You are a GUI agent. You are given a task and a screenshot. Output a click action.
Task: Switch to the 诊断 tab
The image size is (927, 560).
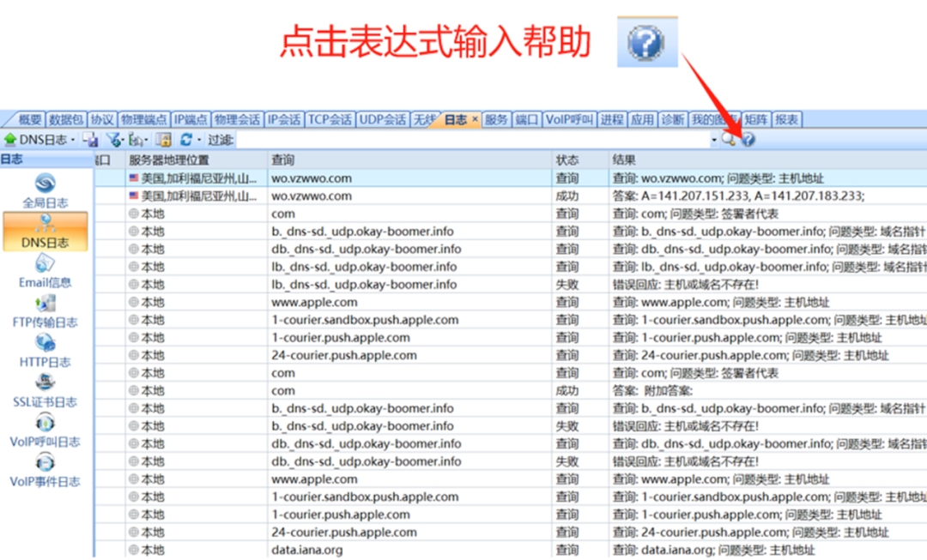(x=672, y=119)
